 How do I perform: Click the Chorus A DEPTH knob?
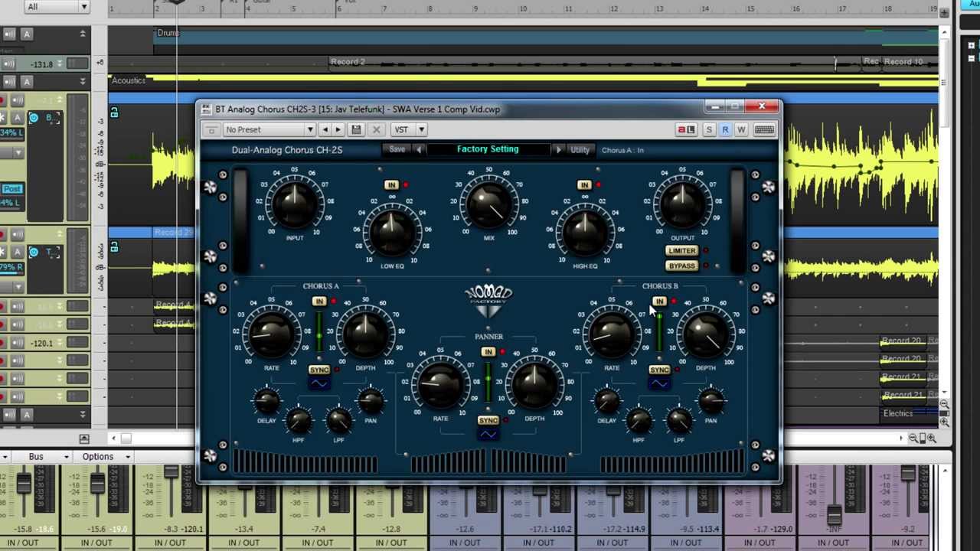(x=365, y=335)
